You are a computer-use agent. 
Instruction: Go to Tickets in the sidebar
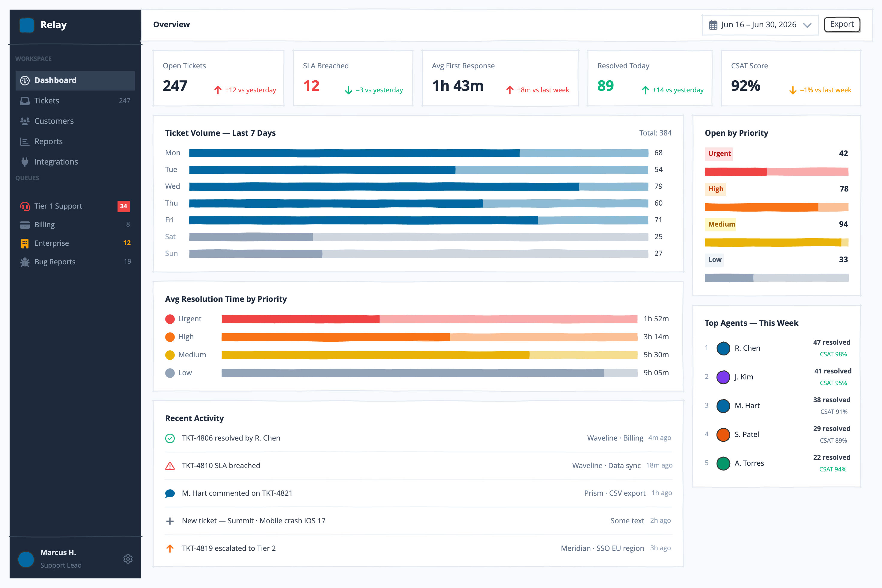75,100
